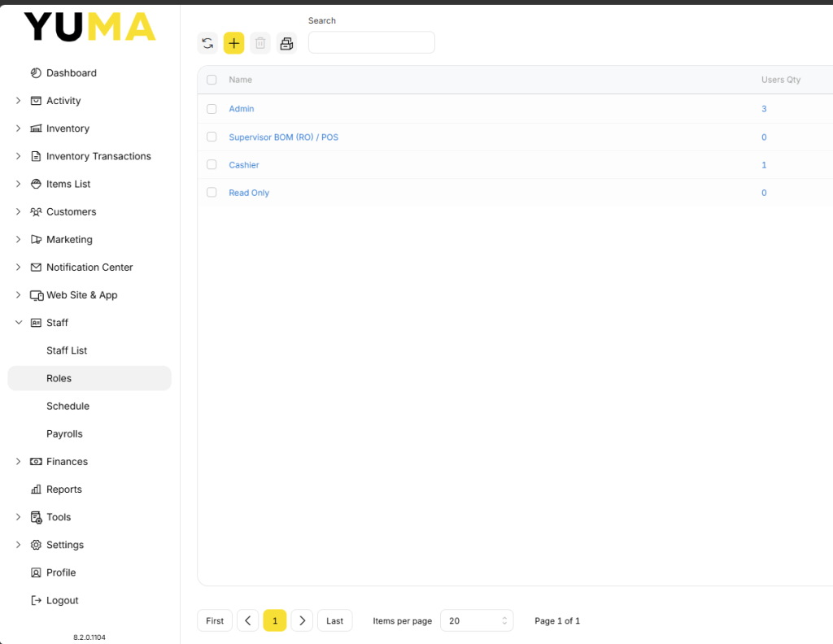Click the Finances money icon
Viewport: 833px width, 644px height.
pyautogui.click(x=36, y=461)
